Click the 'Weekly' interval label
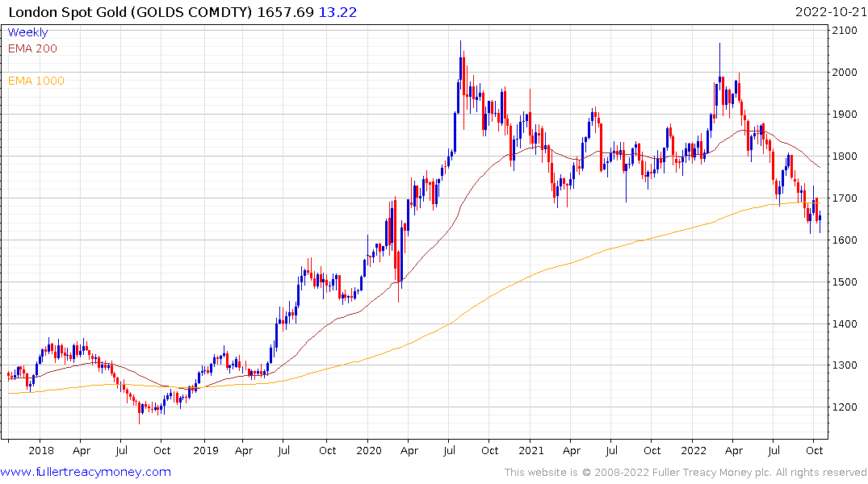The width and height of the screenshot is (868, 484). click(x=27, y=32)
